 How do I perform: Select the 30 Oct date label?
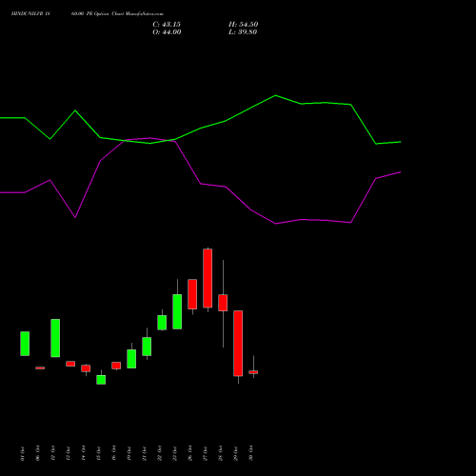[x=251, y=453]
